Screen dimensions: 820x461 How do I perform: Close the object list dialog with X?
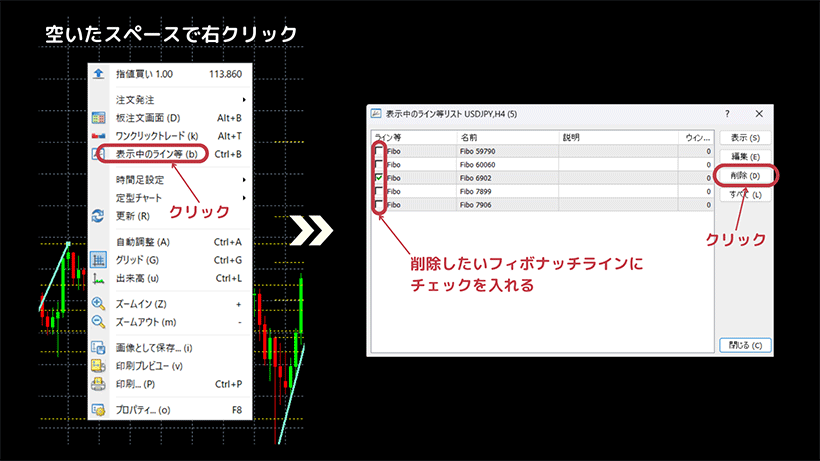tap(759, 113)
